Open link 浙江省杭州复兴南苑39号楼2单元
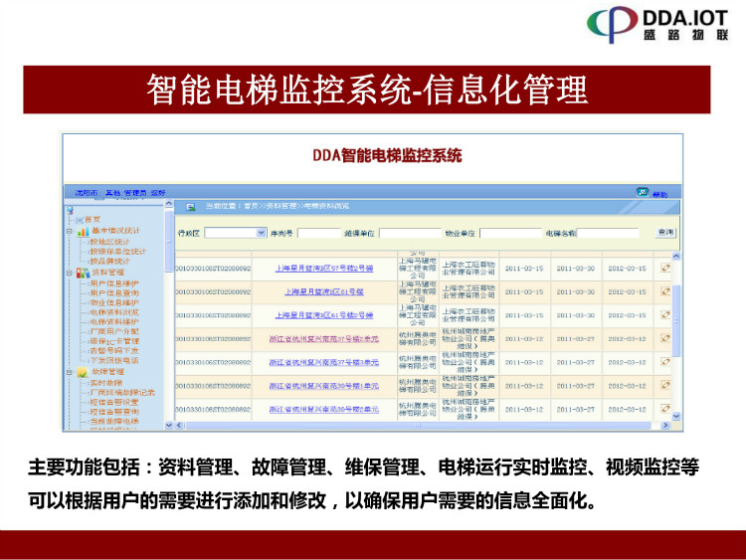Viewport: 746px width, 560px height. pos(324,409)
